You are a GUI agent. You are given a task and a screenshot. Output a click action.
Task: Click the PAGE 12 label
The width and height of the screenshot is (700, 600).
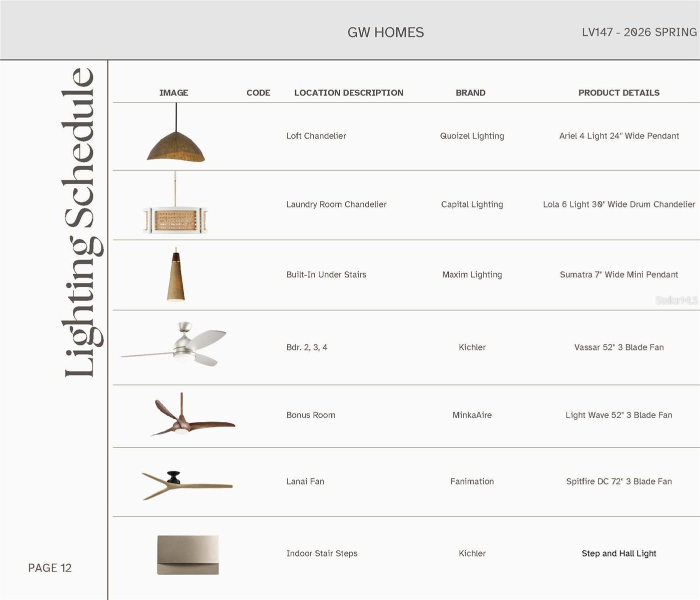pyautogui.click(x=50, y=568)
